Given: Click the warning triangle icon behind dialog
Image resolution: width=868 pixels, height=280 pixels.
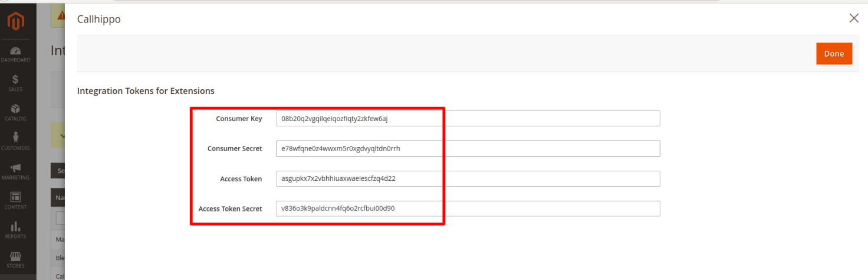Looking at the screenshot, I should tap(61, 17).
